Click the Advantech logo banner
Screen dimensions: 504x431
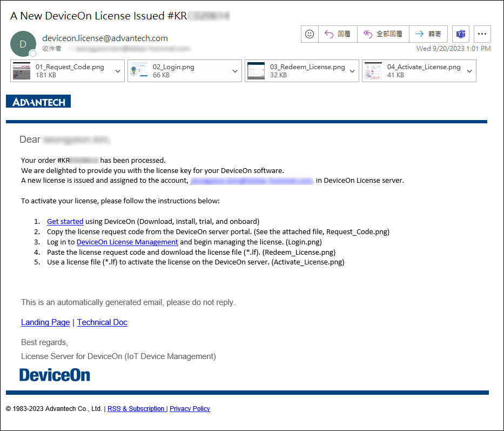(38, 101)
